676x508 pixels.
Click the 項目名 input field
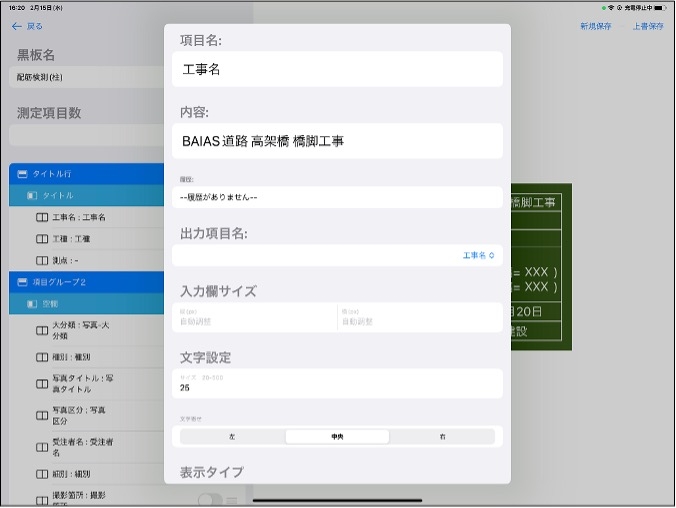tap(337, 70)
